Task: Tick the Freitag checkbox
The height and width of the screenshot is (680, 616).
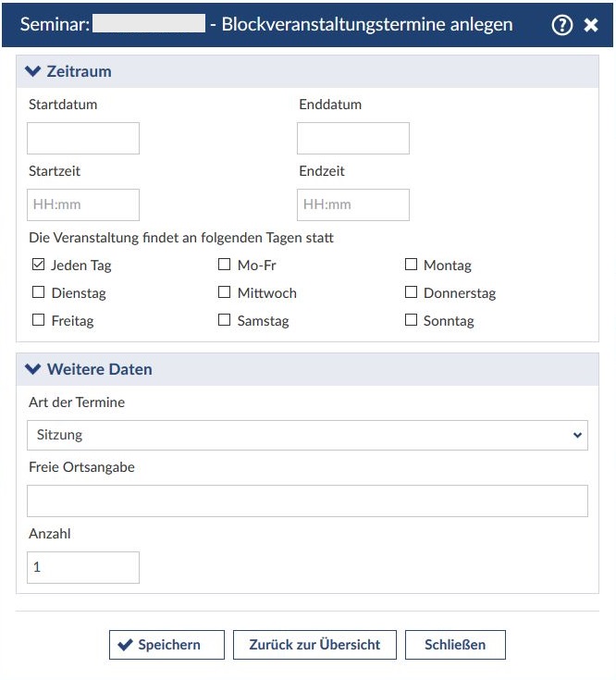Action: [x=39, y=321]
